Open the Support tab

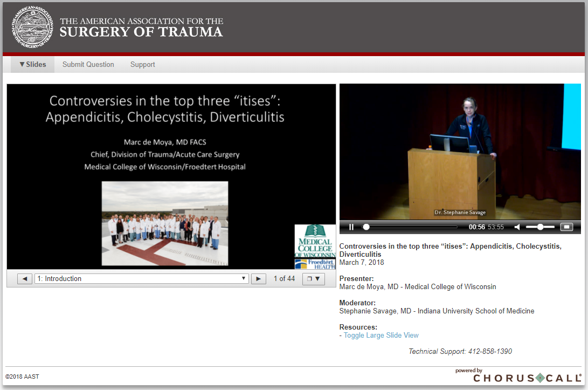pos(142,65)
